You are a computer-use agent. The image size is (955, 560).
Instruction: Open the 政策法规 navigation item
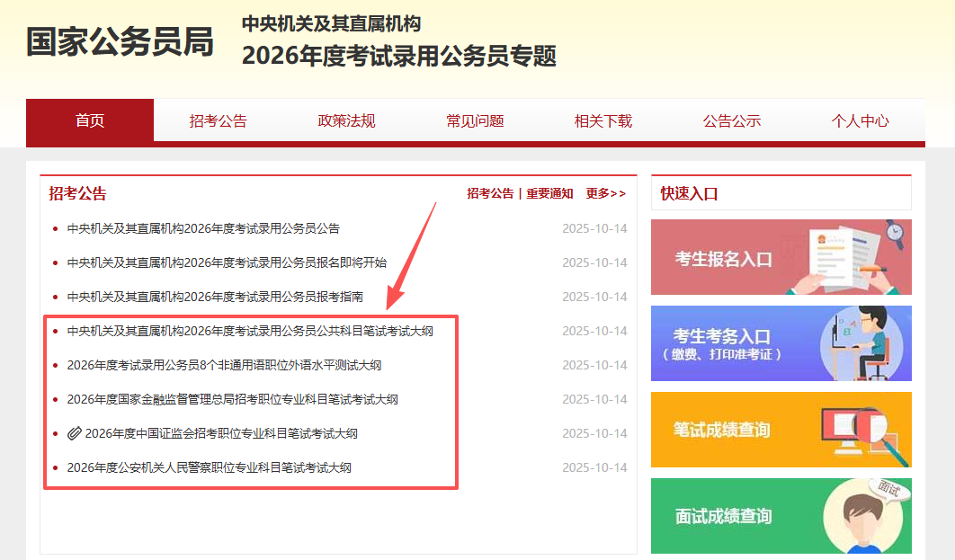pos(346,120)
